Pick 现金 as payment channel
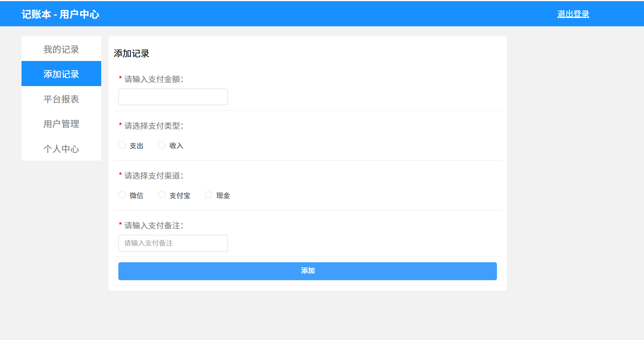This screenshot has width=644, height=340. click(208, 195)
